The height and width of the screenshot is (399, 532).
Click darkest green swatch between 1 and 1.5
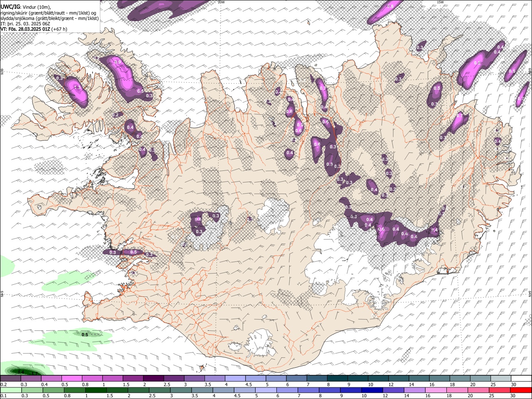[96, 390]
